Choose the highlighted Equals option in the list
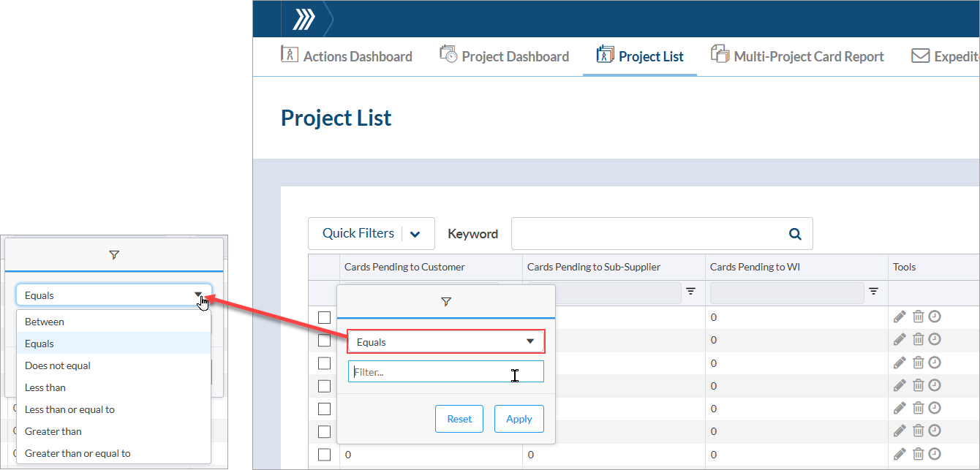Screen dimensions: 980x470 [x=113, y=344]
